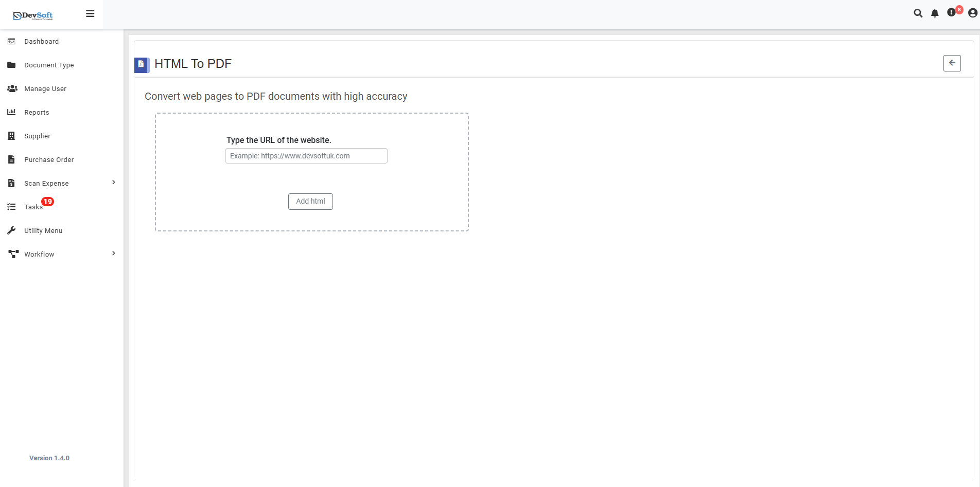Click the Reports bar-chart icon

coord(11,112)
